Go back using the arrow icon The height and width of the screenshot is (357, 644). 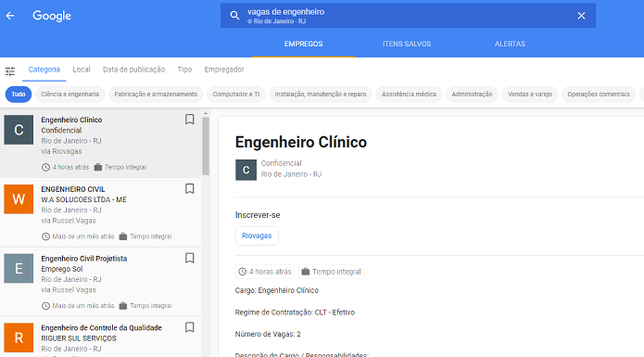pos(10,16)
